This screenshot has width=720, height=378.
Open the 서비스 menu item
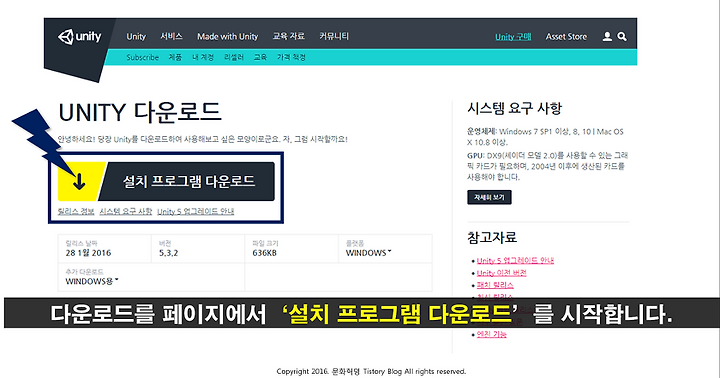(171, 36)
